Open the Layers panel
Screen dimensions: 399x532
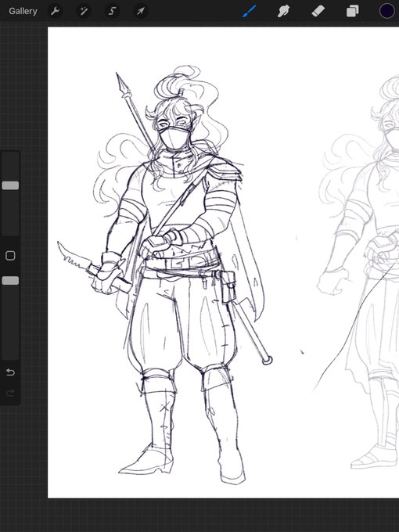(353, 11)
